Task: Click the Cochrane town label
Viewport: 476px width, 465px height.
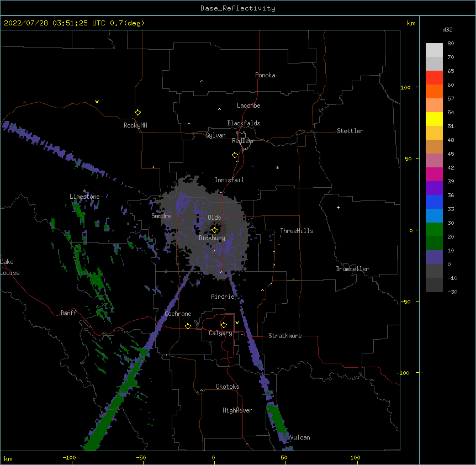Action: 178,314
